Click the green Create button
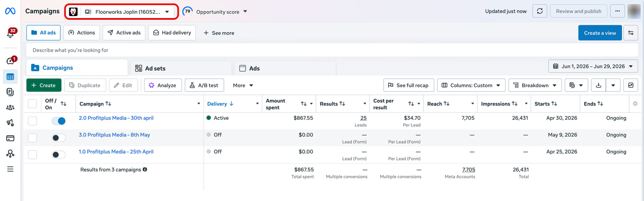The height and width of the screenshot is (201, 644). 44,85
